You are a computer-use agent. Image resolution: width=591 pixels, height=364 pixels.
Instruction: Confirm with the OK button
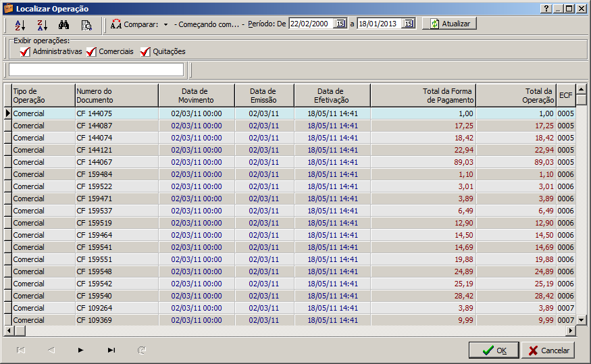click(x=494, y=350)
